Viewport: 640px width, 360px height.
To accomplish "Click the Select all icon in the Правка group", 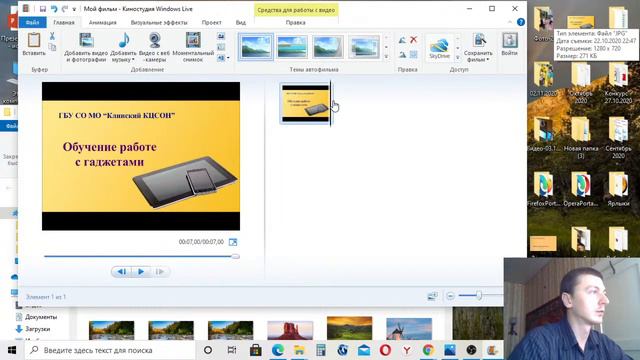I will (413, 54).
